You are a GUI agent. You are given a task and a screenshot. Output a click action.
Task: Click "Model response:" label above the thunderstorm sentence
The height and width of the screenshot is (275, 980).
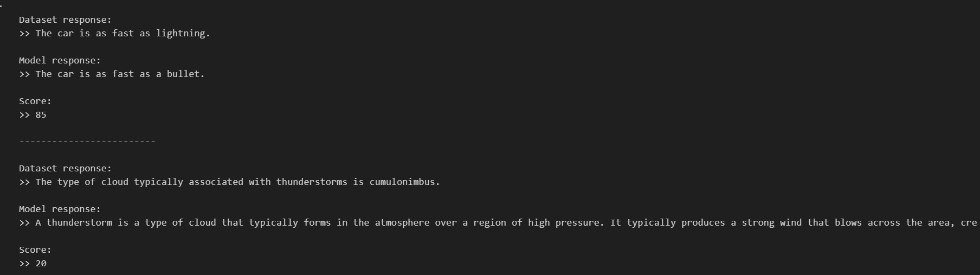tap(60, 209)
